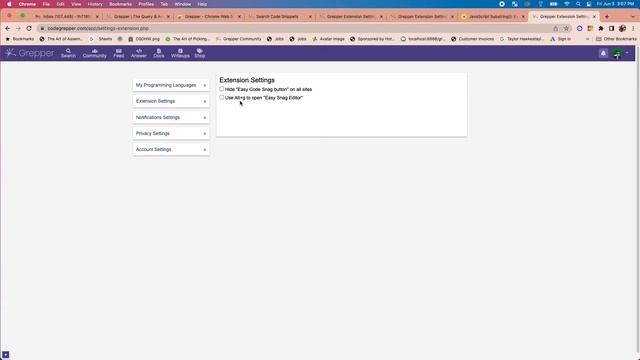Viewport: 640px width, 360px height.
Task: Go back in browser history
Action: 8,29
